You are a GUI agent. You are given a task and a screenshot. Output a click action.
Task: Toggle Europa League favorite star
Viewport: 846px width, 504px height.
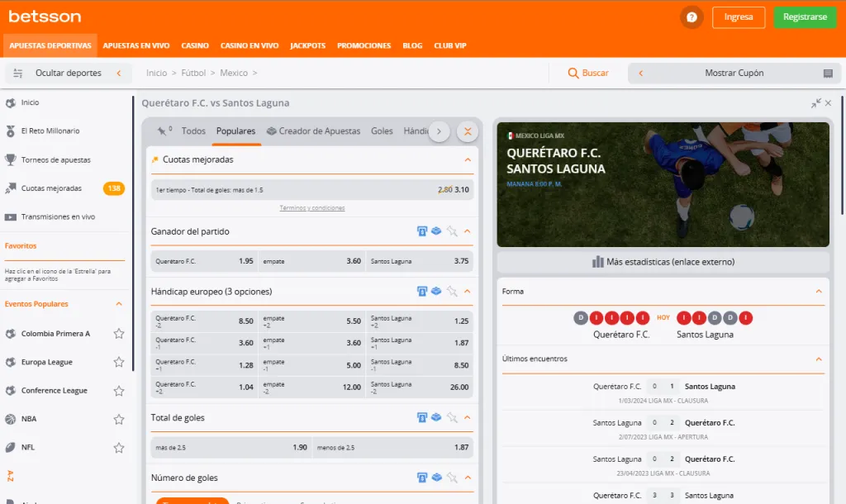pyautogui.click(x=119, y=363)
